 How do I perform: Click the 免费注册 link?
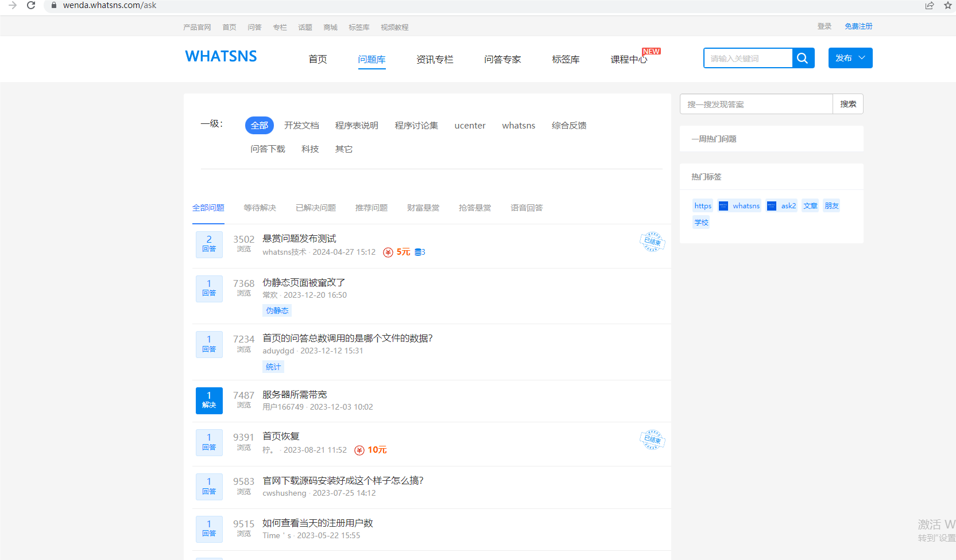pyautogui.click(x=858, y=26)
